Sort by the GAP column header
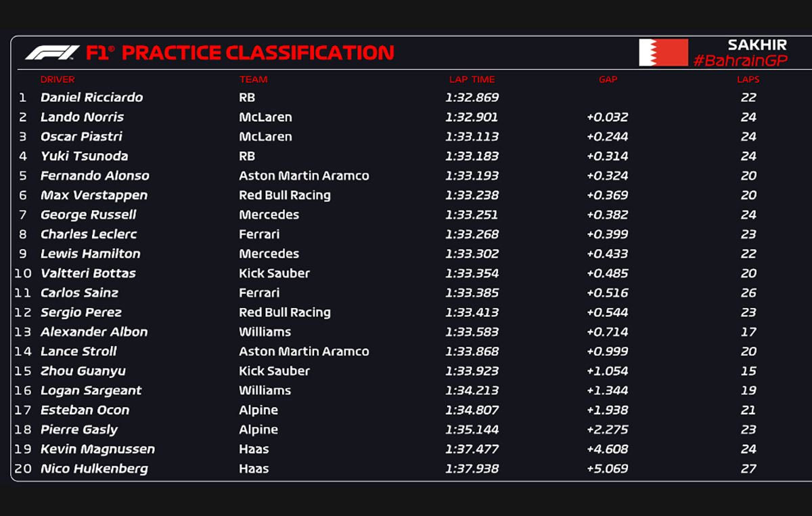 click(608, 79)
